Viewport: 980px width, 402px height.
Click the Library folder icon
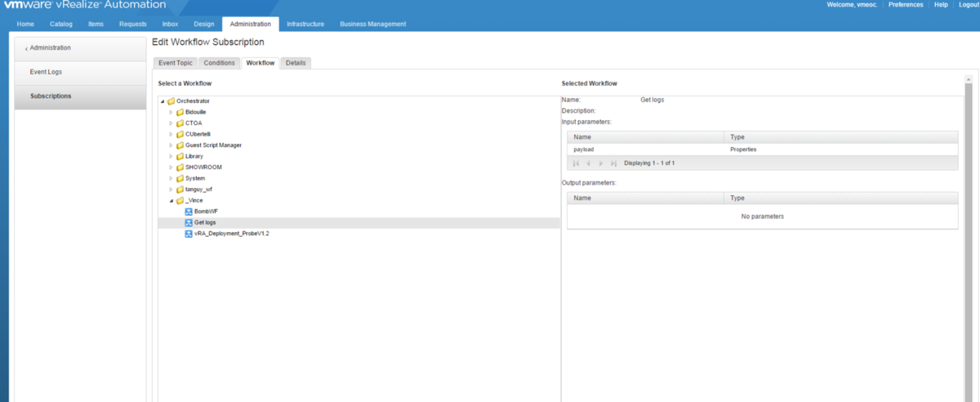point(180,156)
